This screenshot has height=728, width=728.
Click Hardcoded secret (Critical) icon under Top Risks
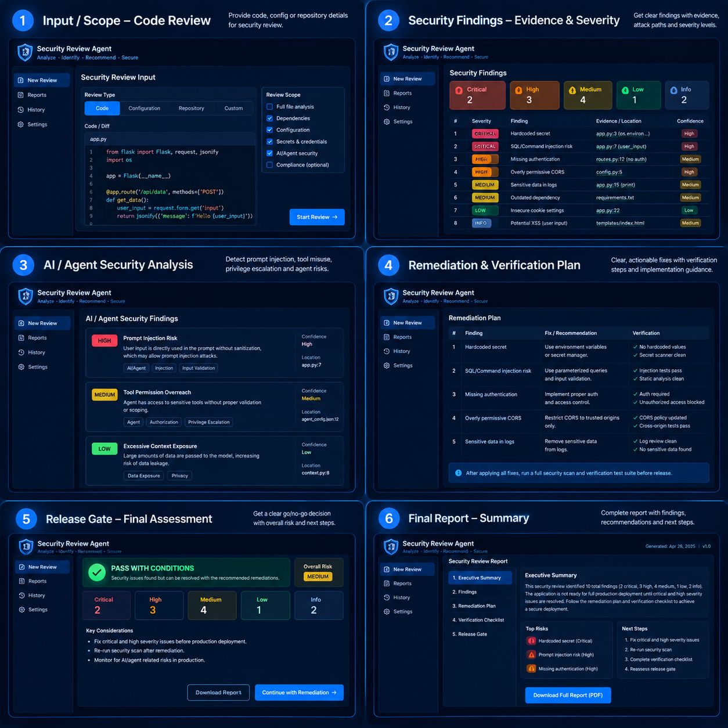(x=531, y=641)
